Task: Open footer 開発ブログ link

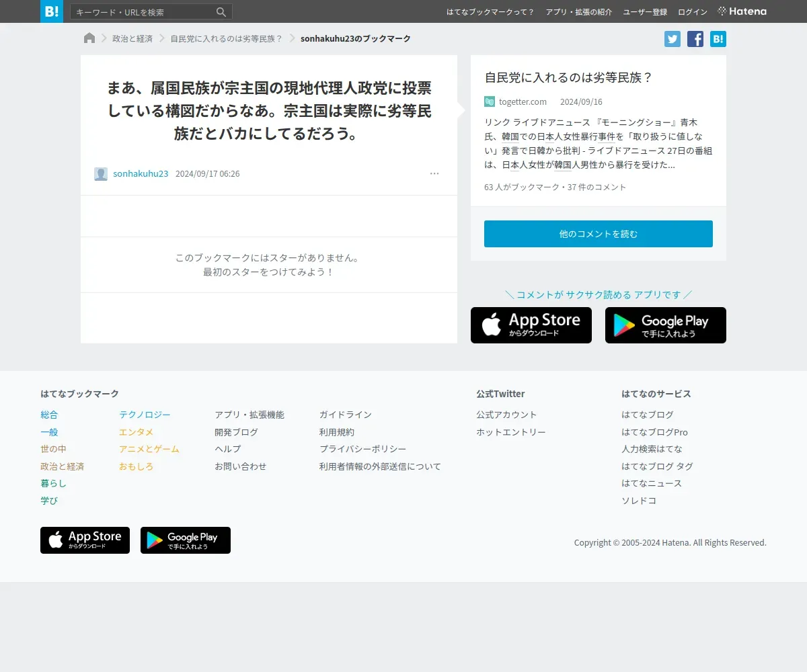Action: (x=236, y=432)
